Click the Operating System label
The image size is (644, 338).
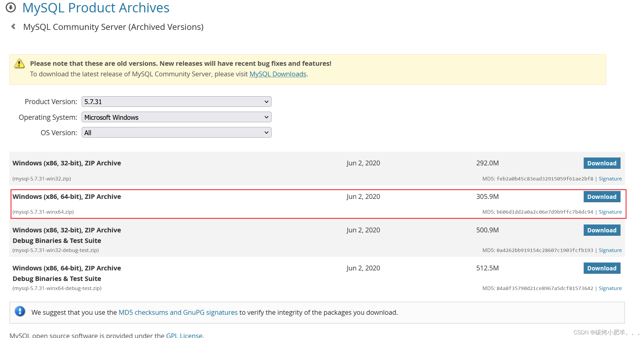point(48,117)
